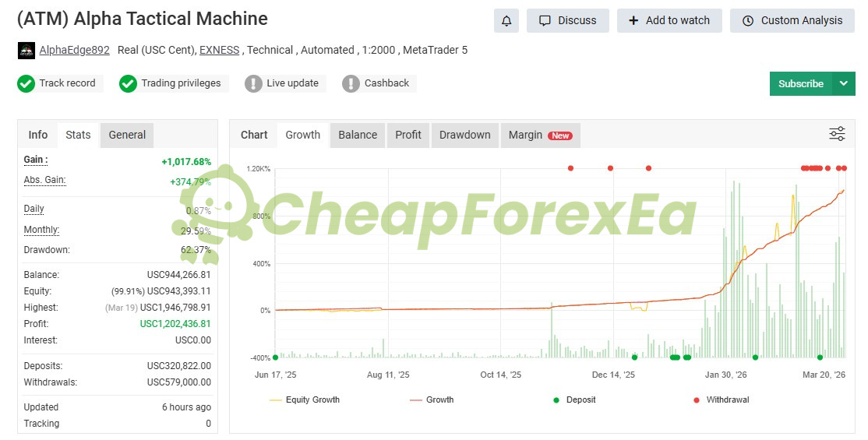Click the Trading privileges label
The height and width of the screenshot is (440, 868).
[181, 83]
